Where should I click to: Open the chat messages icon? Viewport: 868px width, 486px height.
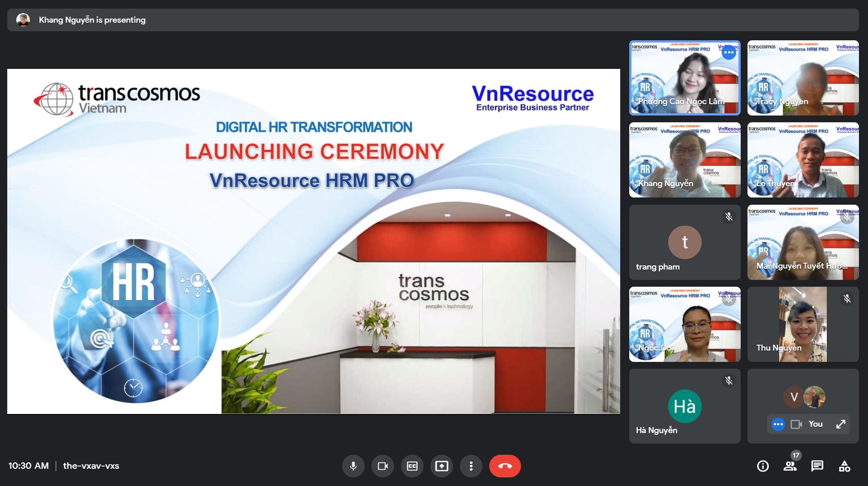pyautogui.click(x=817, y=466)
